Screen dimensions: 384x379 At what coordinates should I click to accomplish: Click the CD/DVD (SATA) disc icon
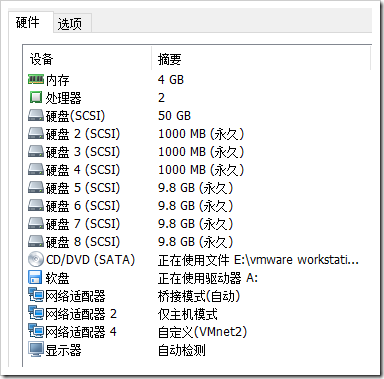pos(36,259)
